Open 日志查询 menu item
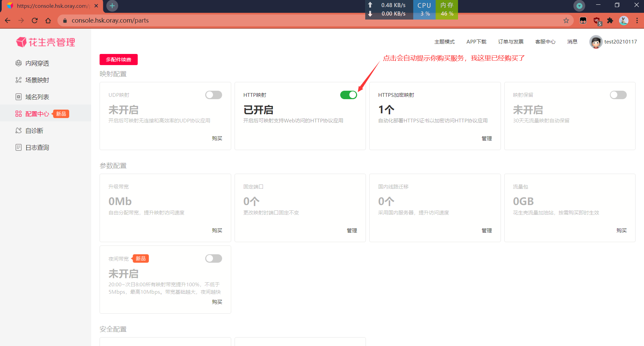Image resolution: width=644 pixels, height=346 pixels. pyautogui.click(x=37, y=147)
